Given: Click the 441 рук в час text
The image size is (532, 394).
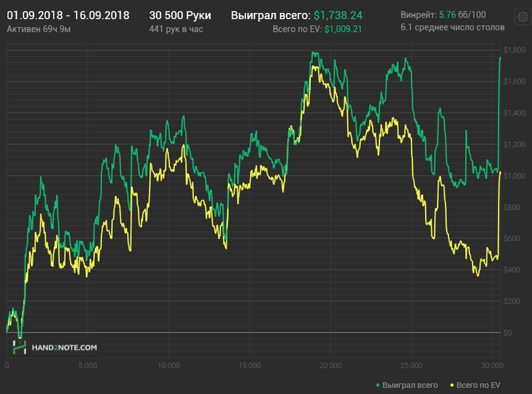Looking at the screenshot, I should (176, 29).
